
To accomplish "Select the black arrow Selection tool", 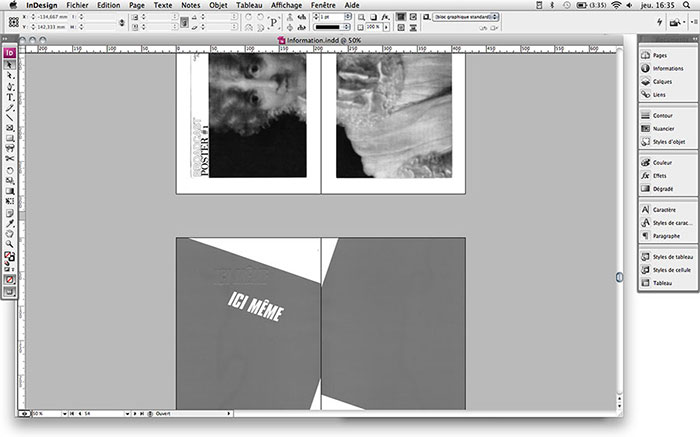I will click(x=10, y=64).
